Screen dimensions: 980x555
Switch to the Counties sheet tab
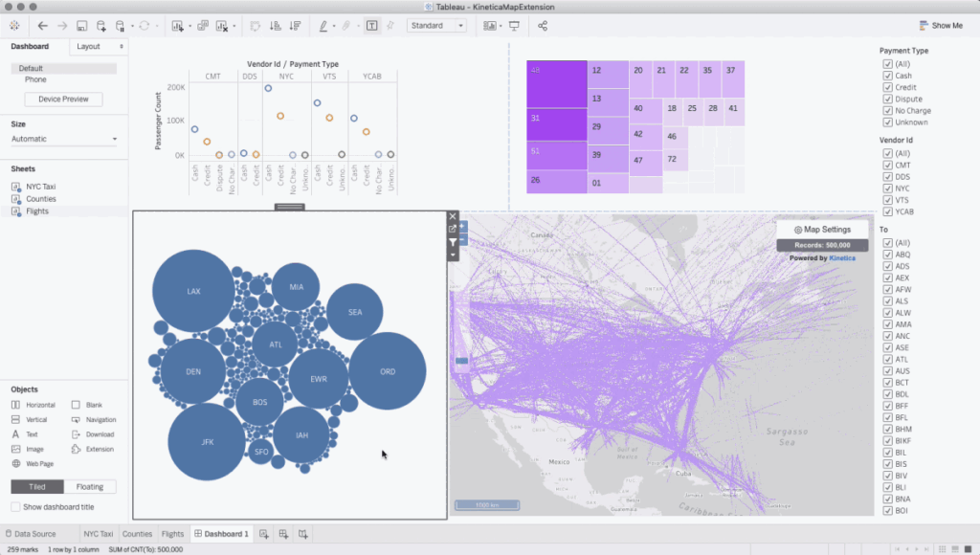click(x=137, y=534)
